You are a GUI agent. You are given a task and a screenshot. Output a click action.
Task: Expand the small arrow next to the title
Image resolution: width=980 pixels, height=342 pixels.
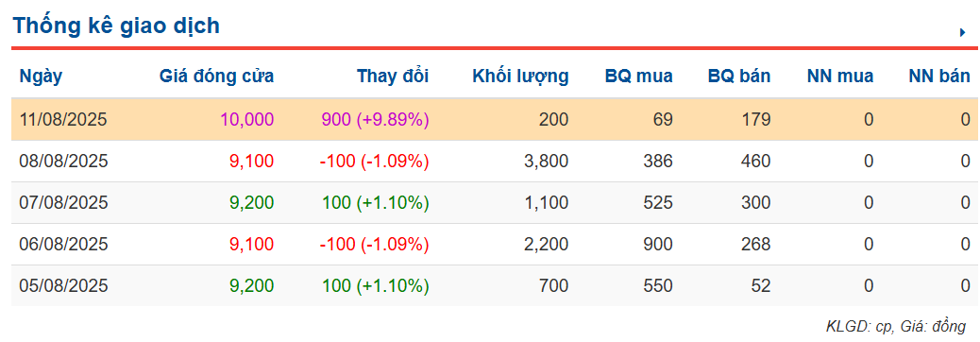point(962,32)
